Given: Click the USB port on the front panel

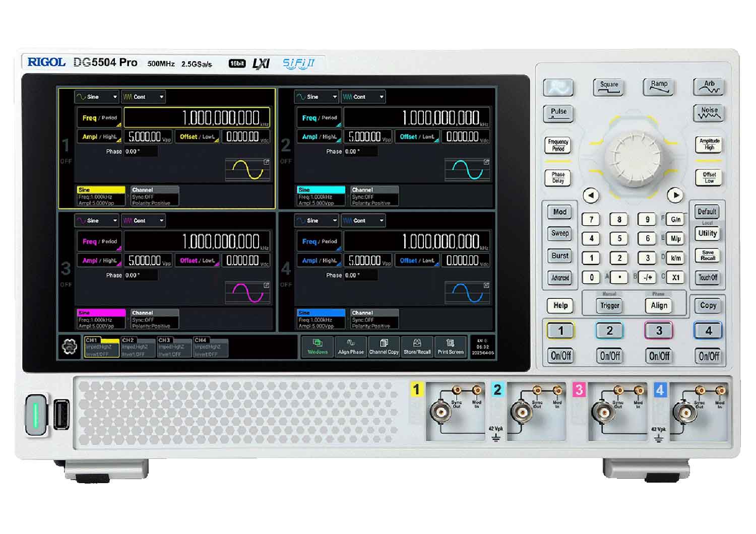Looking at the screenshot, I should point(61,415).
